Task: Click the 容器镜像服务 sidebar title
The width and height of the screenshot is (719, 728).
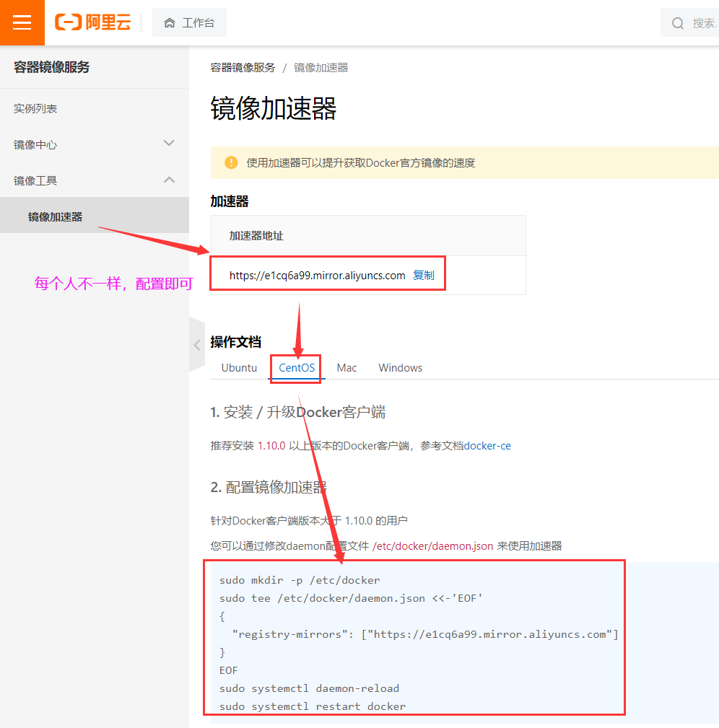Action: 51,67
